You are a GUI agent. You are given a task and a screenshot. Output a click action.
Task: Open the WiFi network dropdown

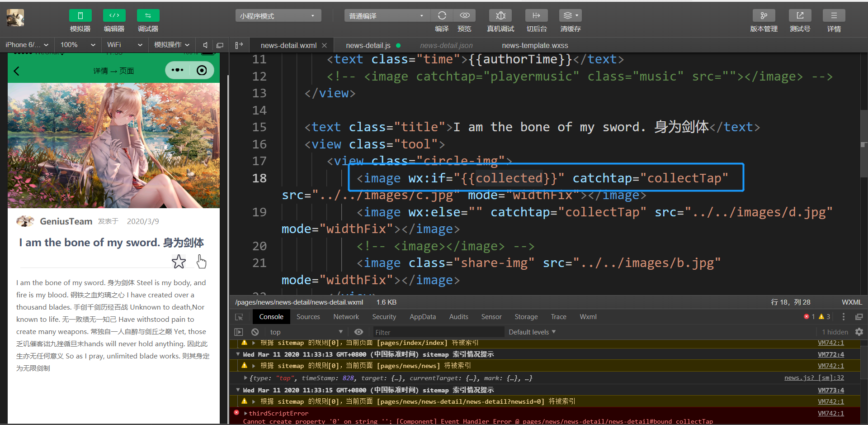tap(124, 45)
